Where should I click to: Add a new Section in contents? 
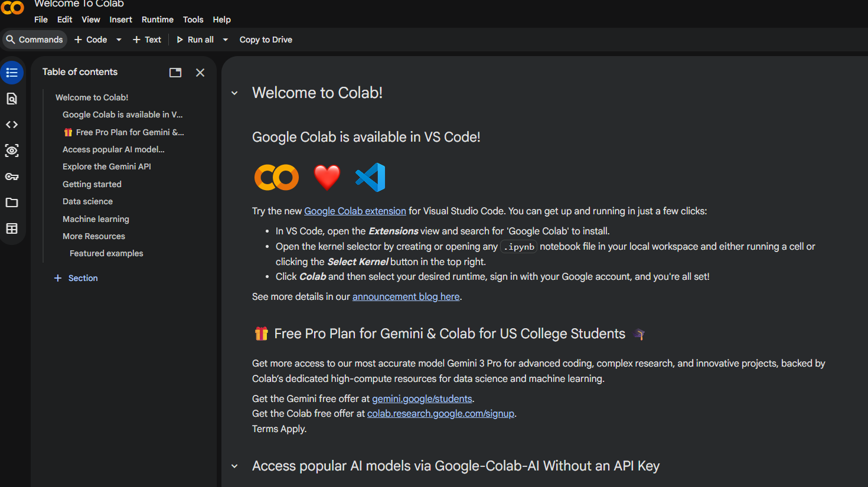pos(76,278)
